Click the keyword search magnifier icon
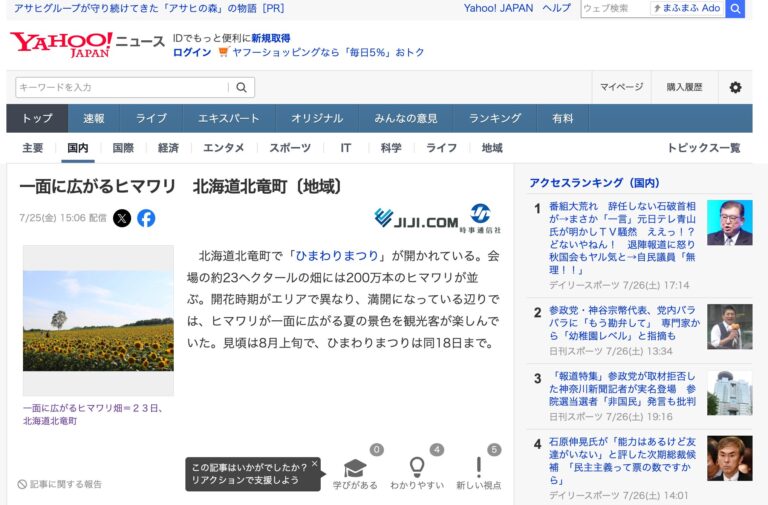The height and width of the screenshot is (505, 768). click(x=241, y=87)
